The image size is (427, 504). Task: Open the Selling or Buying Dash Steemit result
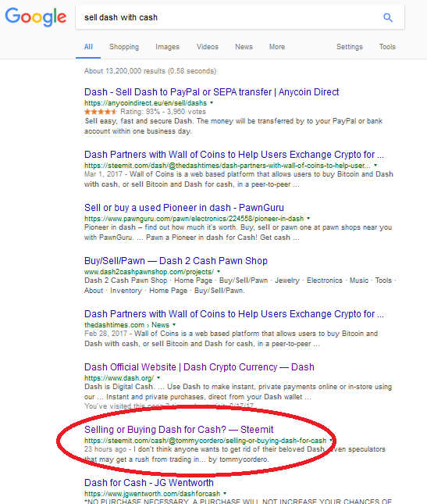179,430
